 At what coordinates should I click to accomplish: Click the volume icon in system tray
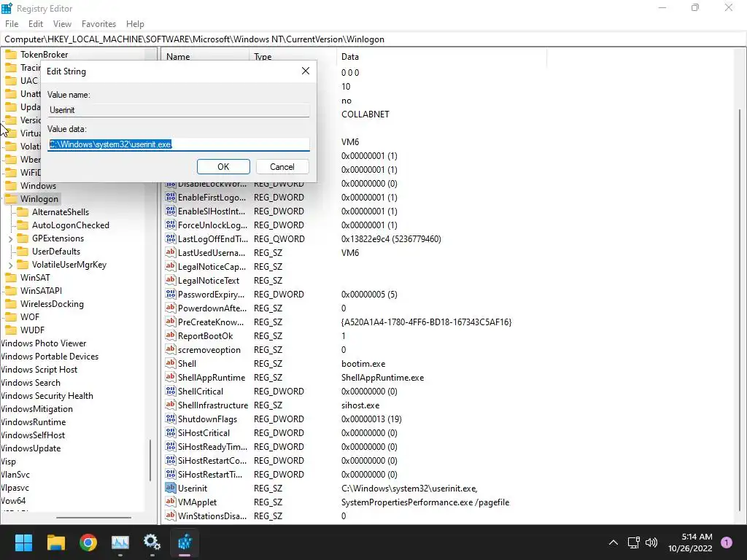[x=651, y=542]
